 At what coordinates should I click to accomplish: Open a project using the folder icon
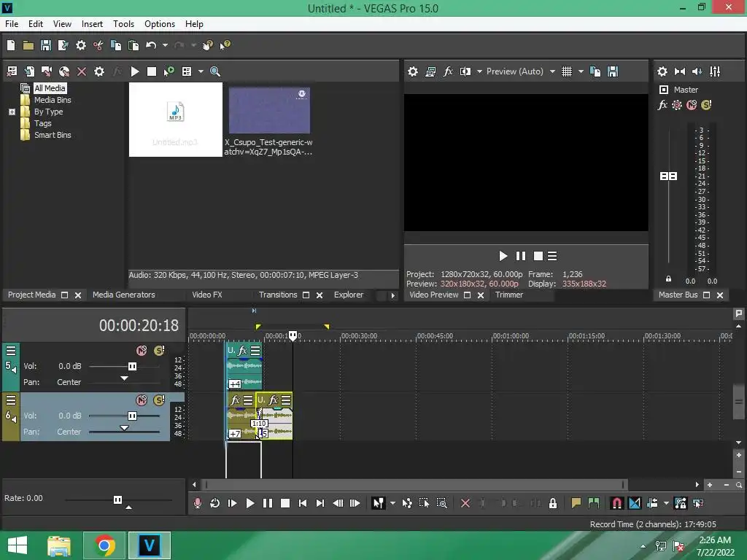[x=28, y=45]
